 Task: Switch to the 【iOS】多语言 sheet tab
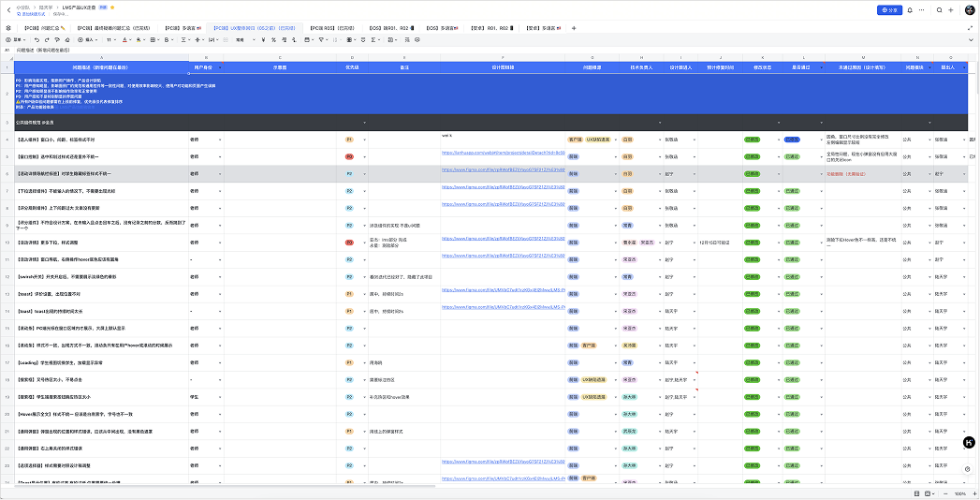(442, 28)
